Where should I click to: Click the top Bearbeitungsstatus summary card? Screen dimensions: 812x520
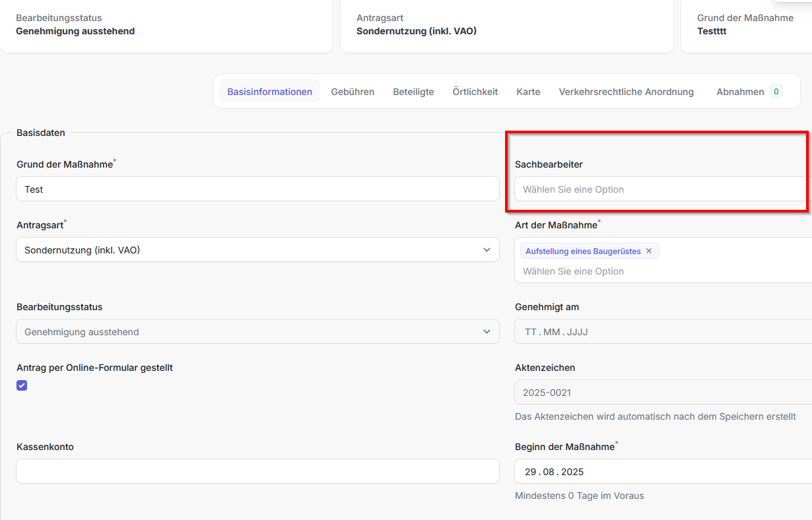pos(165,25)
